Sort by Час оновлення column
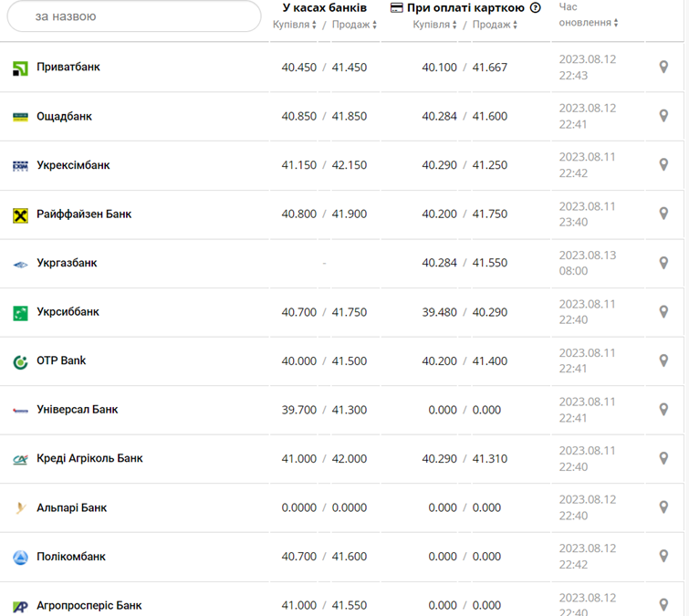Viewport: 689px width, 616px height. pyautogui.click(x=588, y=22)
